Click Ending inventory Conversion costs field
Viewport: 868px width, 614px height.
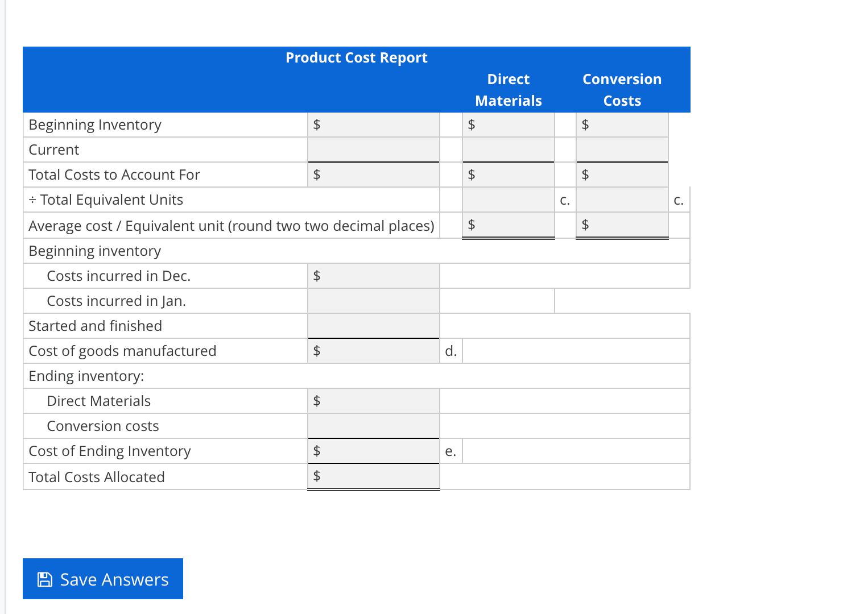(374, 426)
